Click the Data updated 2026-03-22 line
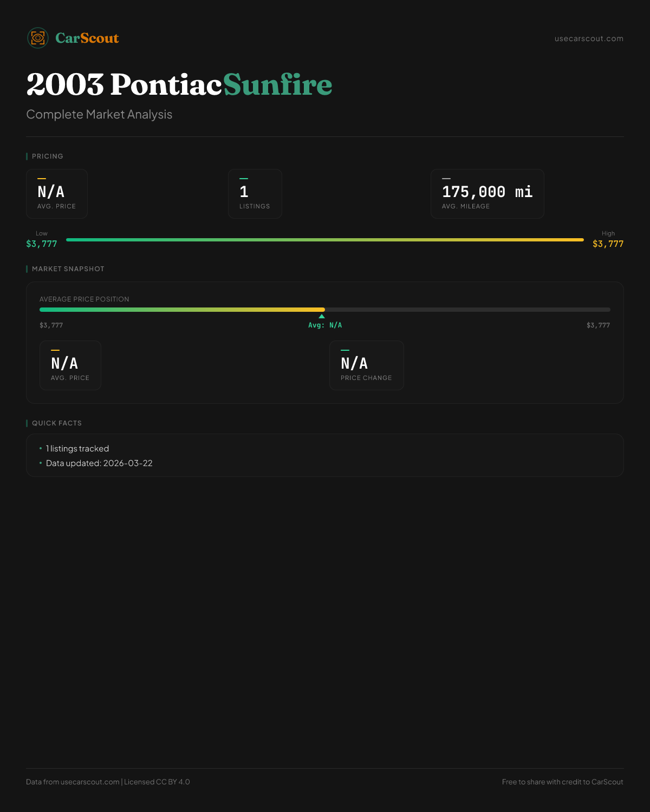 coord(99,463)
